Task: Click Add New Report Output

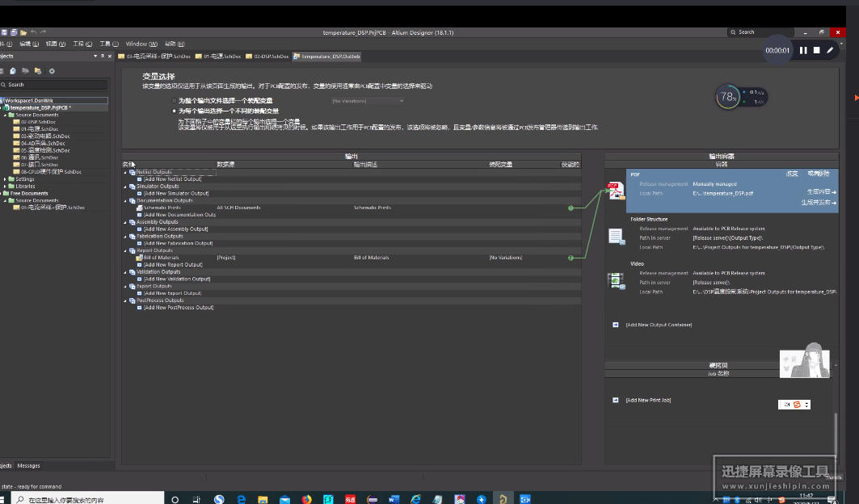Action: tap(173, 265)
